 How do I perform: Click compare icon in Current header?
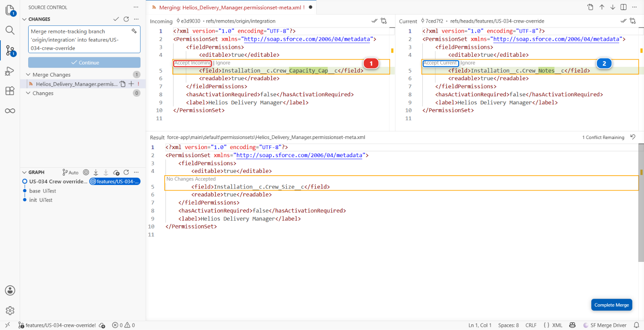[x=633, y=21]
